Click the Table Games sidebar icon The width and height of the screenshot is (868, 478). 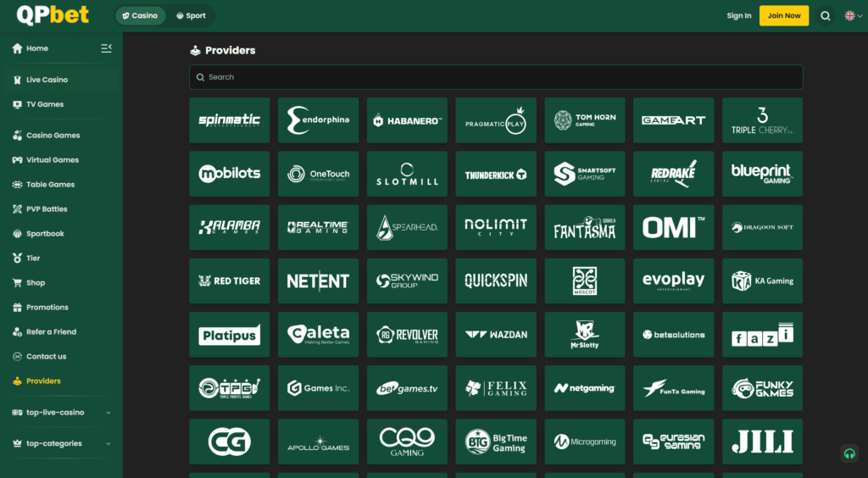click(x=17, y=184)
